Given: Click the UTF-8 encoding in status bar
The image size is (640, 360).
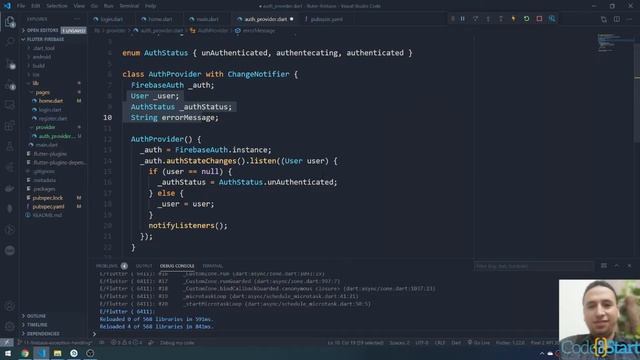Looking at the screenshot, I should click(x=422, y=343).
